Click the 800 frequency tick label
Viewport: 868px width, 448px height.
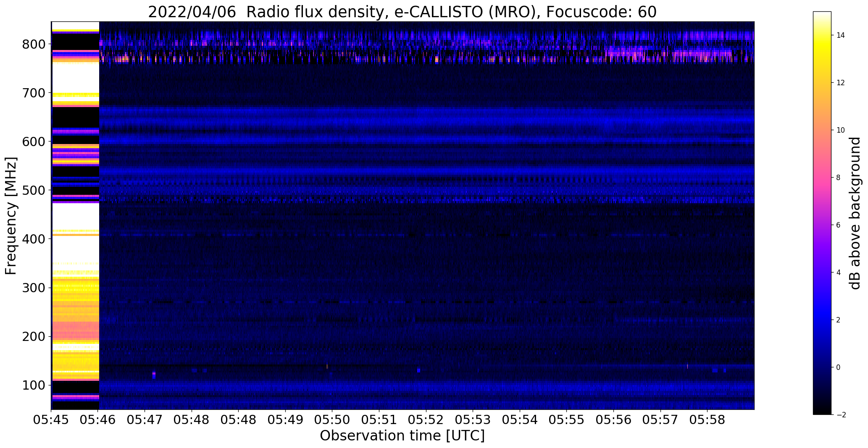pos(34,44)
